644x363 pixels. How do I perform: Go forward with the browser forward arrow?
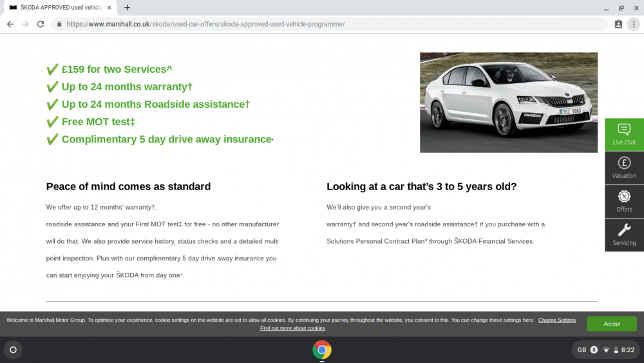26,25
